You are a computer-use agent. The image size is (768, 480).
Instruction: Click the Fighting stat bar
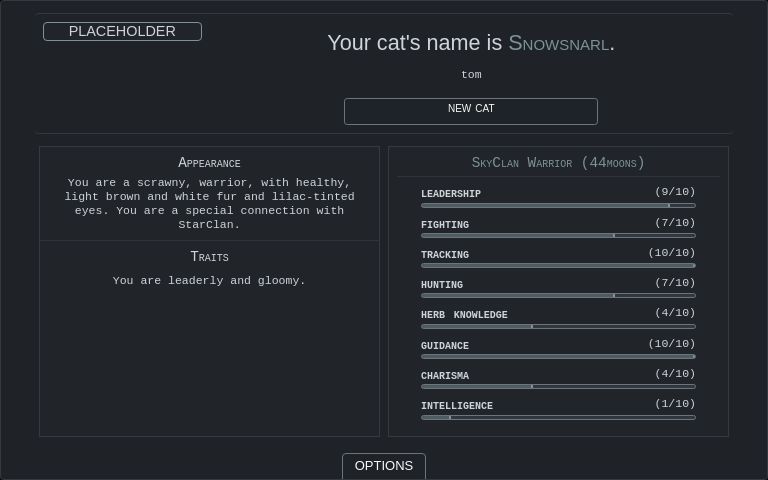pos(558,236)
